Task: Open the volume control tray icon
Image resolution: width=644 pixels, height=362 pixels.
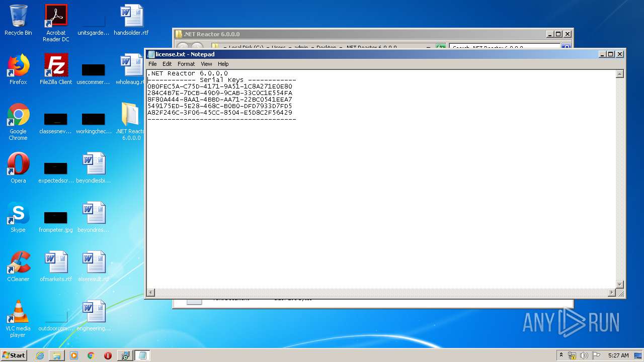Action: (584, 355)
